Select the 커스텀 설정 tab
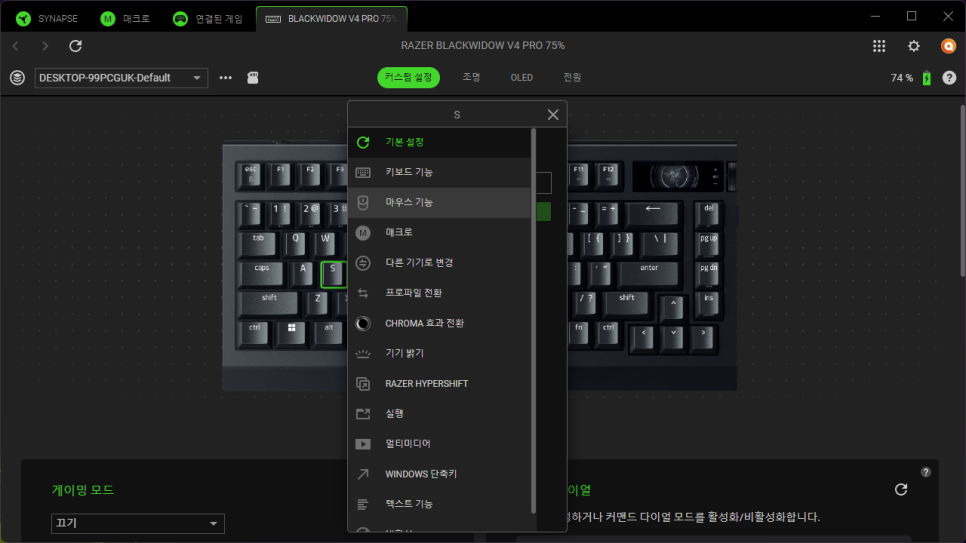Screen dimensions: 966x543 (408, 78)
